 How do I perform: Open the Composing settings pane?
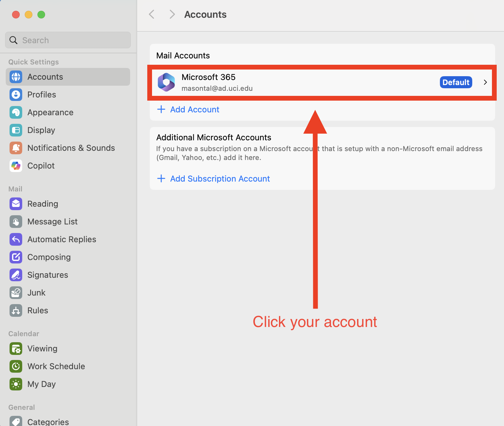point(68,257)
